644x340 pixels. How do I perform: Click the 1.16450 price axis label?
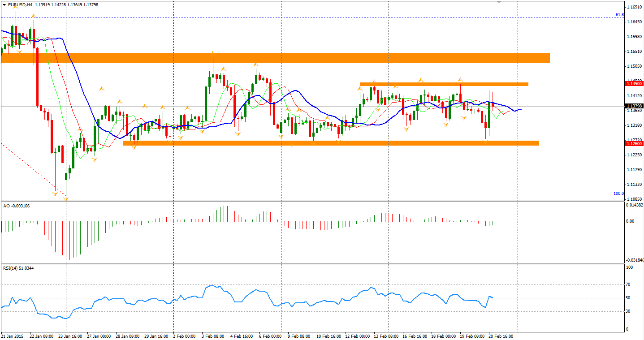pos(634,22)
